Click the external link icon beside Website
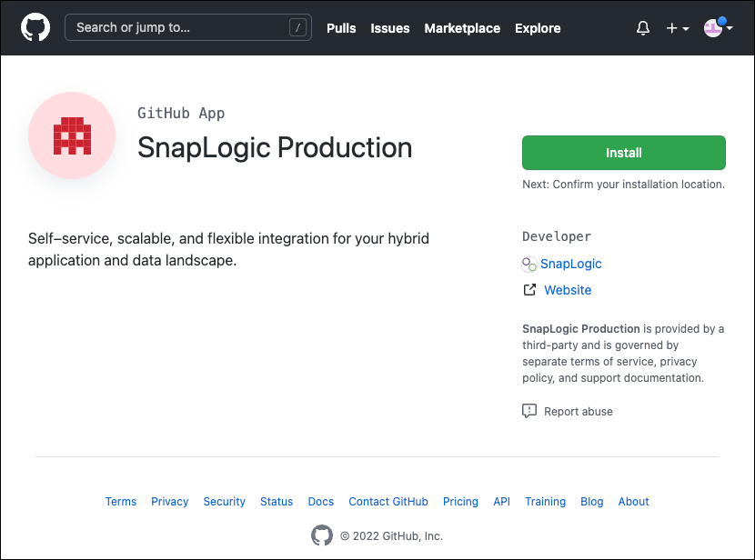This screenshot has height=560, width=755. pyautogui.click(x=529, y=289)
